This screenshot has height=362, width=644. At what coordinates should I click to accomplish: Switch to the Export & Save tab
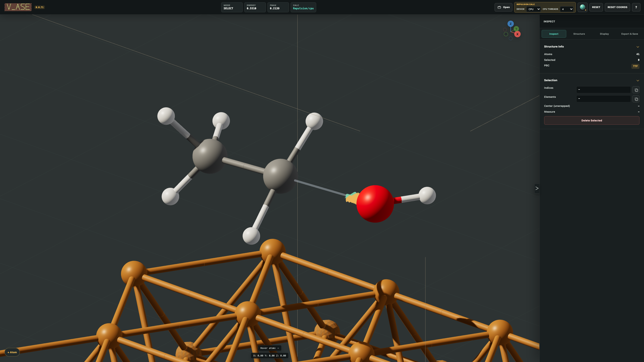tap(629, 34)
